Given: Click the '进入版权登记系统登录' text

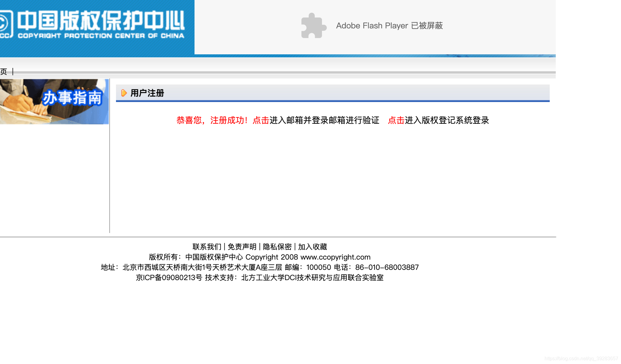Looking at the screenshot, I should pos(447,120).
